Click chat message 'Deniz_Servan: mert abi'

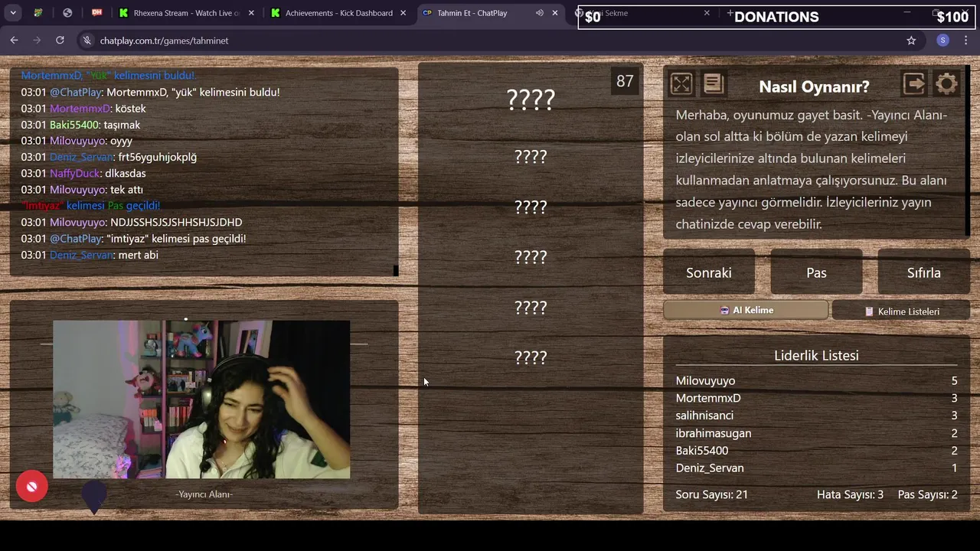click(90, 255)
